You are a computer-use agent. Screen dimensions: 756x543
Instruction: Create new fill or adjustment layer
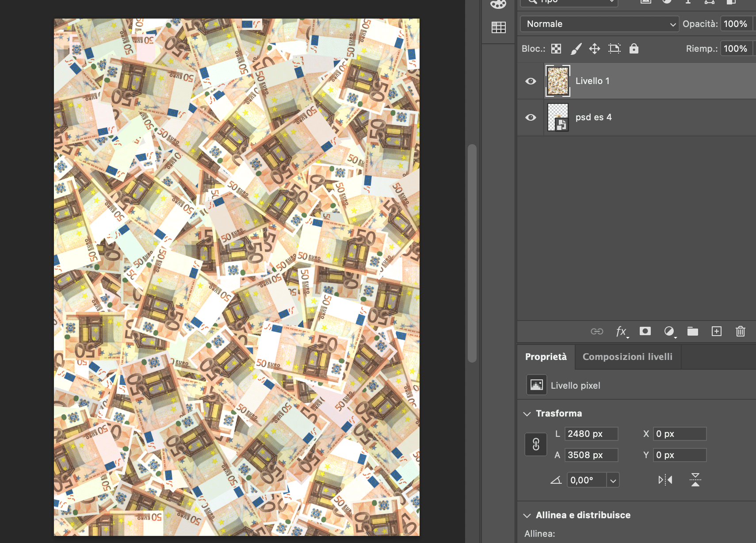(x=669, y=331)
